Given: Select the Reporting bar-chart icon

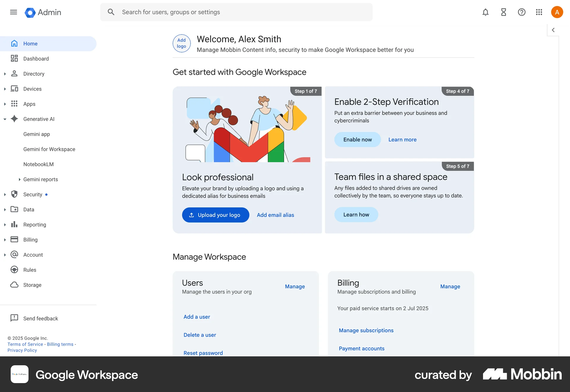Looking at the screenshot, I should pyautogui.click(x=14, y=225).
